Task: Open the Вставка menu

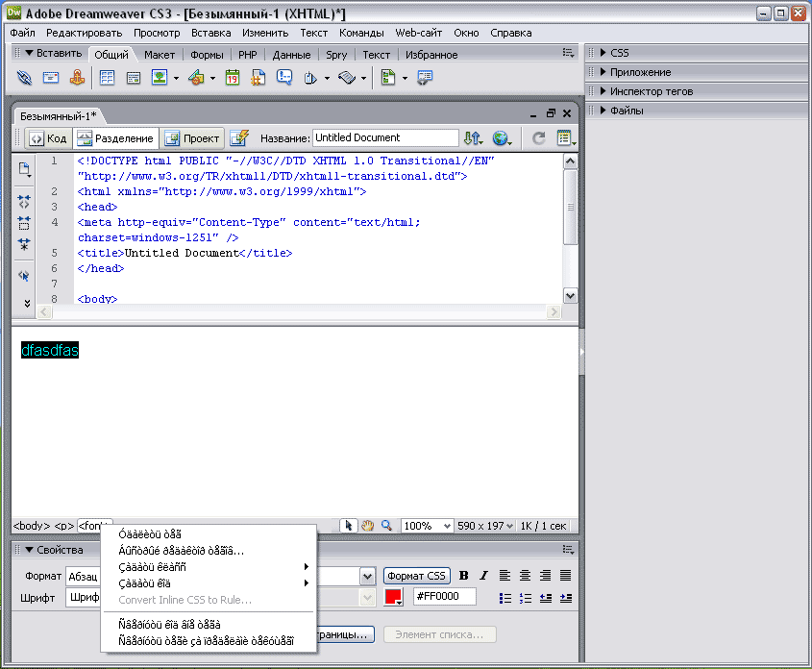Action: click(x=211, y=33)
